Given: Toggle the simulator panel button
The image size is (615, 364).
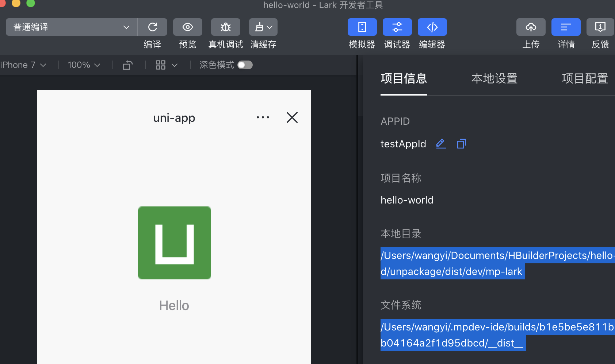Looking at the screenshot, I should pyautogui.click(x=362, y=27).
